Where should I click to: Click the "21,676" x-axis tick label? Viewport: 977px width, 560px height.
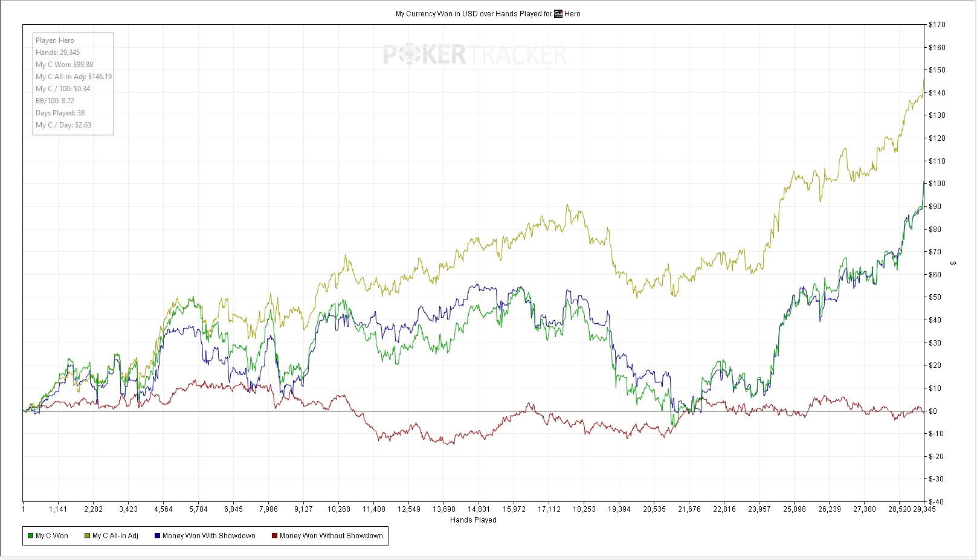pos(689,509)
